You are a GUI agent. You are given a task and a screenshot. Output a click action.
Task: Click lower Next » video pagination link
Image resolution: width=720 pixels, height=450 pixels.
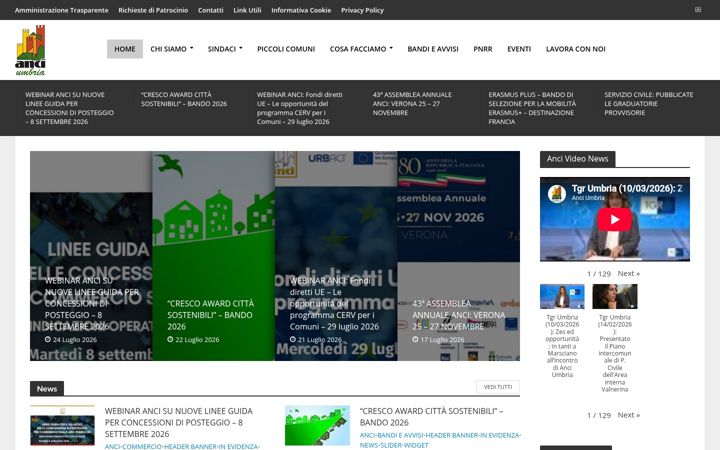(x=628, y=415)
